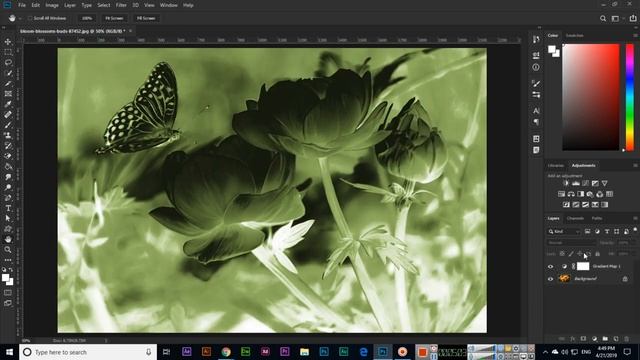Click the hue spectrum slider
This screenshot has height=360, width=640.
point(630,97)
